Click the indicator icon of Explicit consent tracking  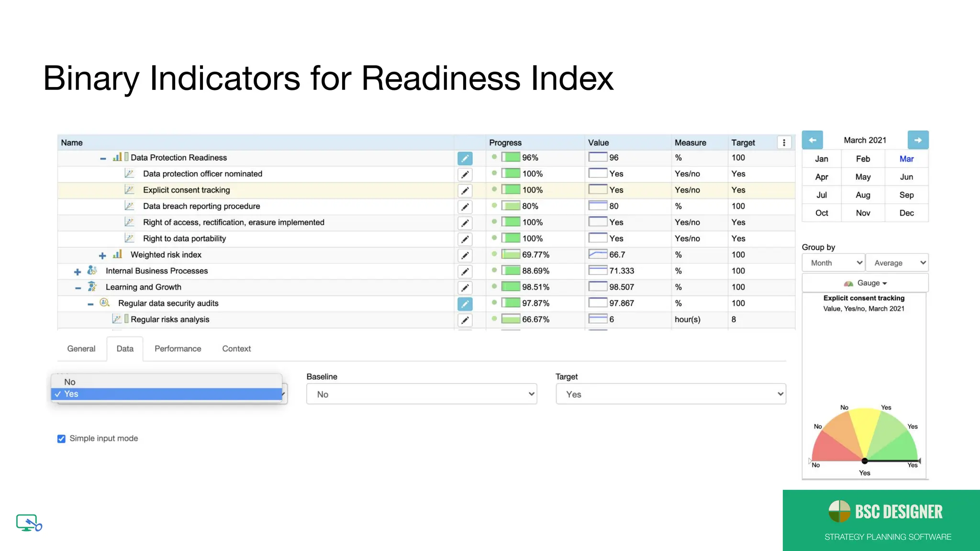pyautogui.click(x=129, y=189)
